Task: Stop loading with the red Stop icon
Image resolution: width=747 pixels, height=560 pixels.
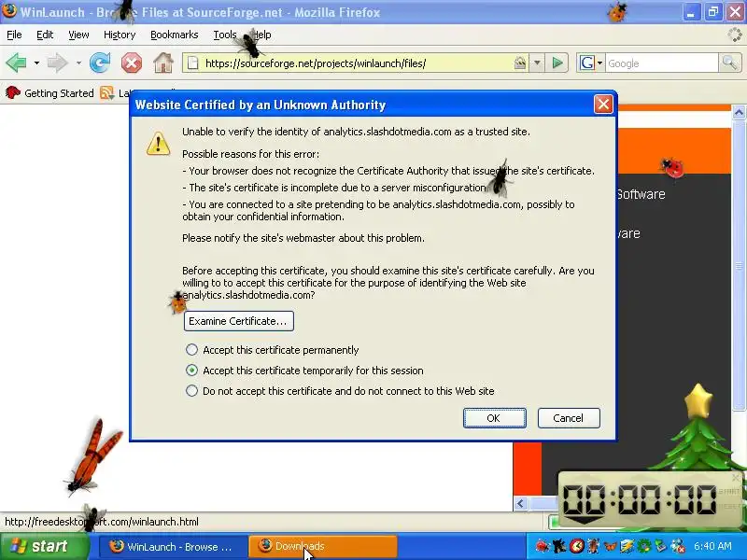Action: click(x=132, y=63)
